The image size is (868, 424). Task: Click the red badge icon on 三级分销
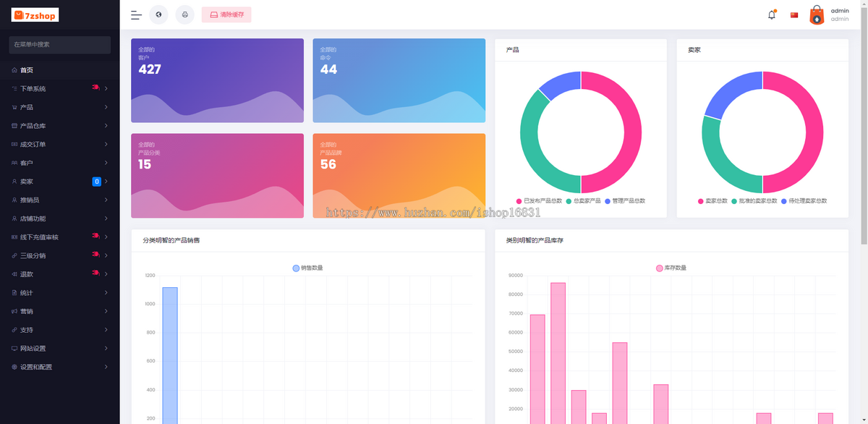(x=95, y=255)
